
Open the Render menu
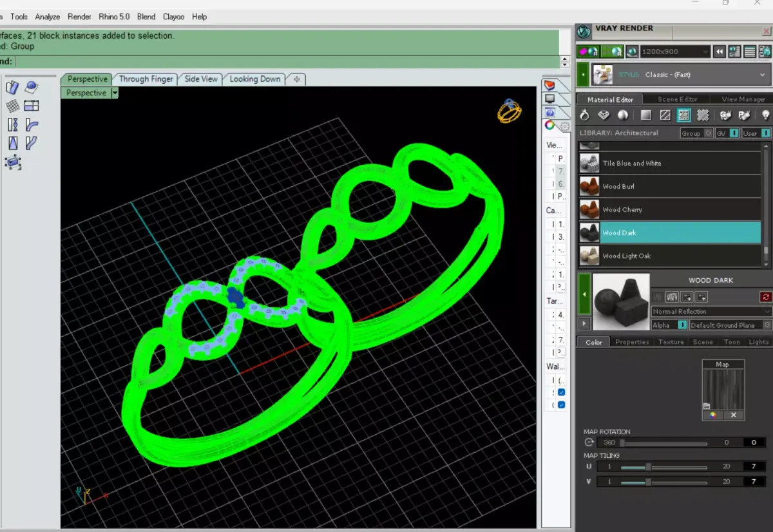(79, 17)
